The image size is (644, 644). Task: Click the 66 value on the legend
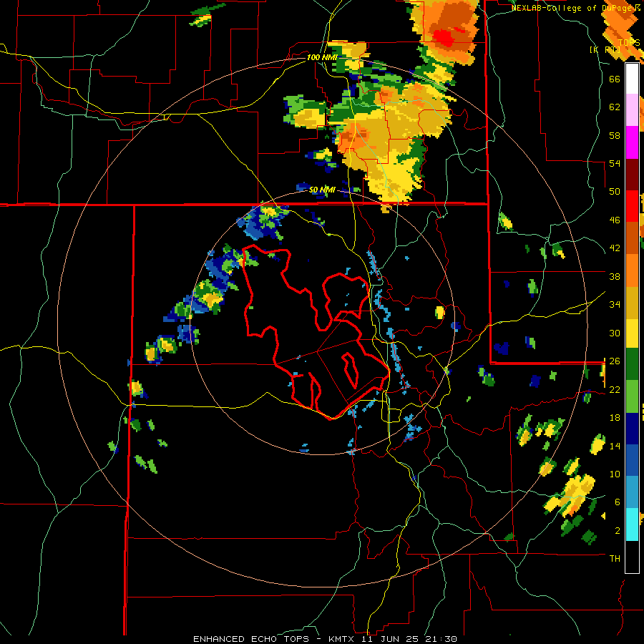coord(615,79)
